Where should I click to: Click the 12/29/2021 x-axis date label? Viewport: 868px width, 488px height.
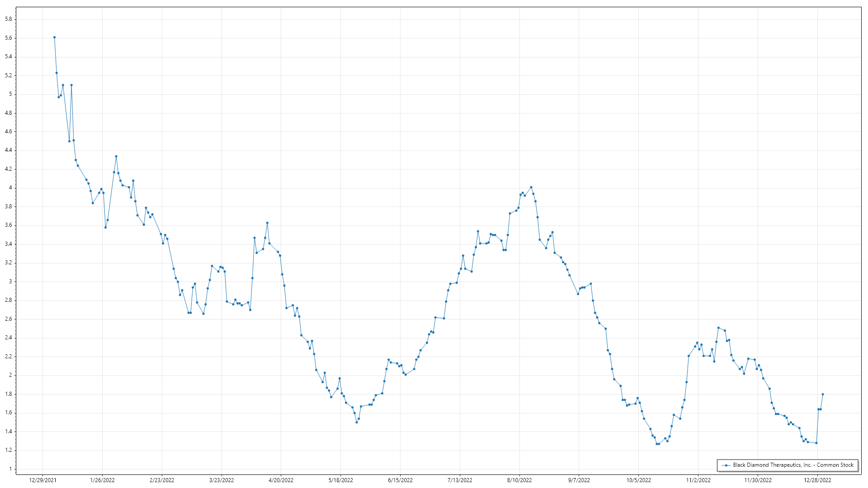pos(42,480)
